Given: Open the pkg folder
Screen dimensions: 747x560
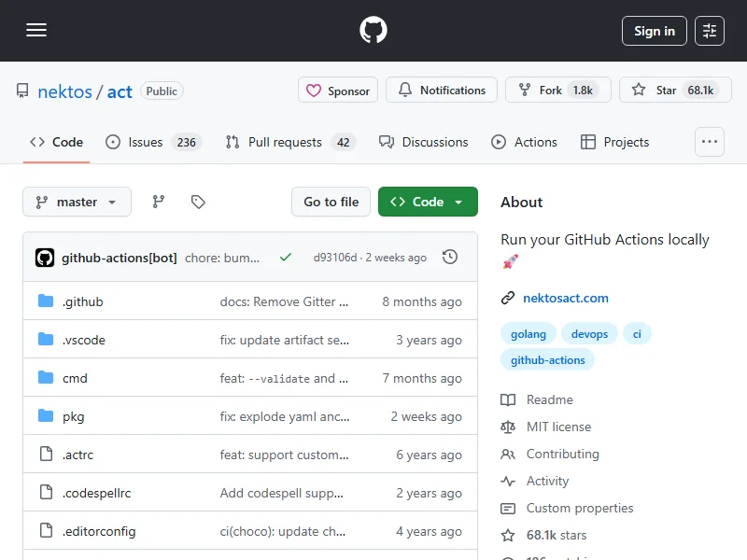Looking at the screenshot, I should (x=73, y=416).
